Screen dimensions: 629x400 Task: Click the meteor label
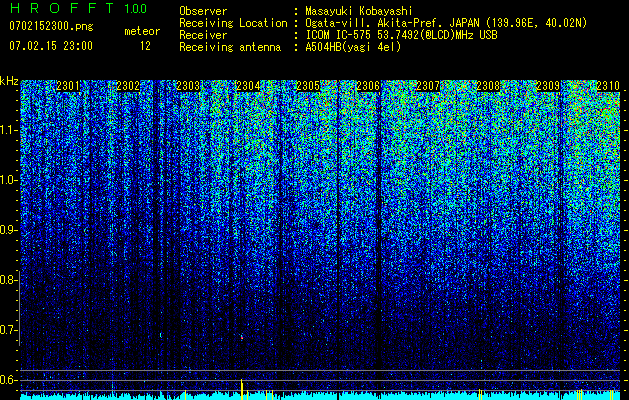tap(142, 31)
